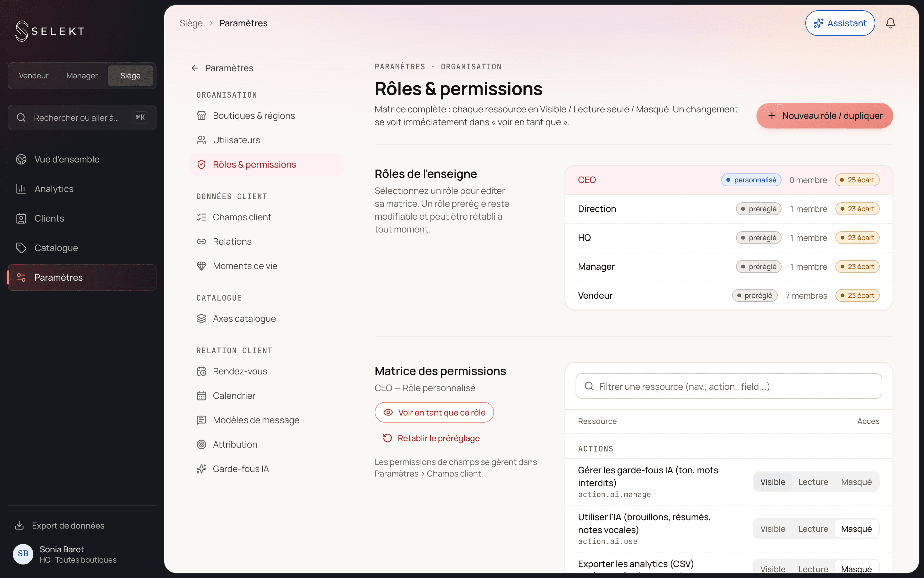The height and width of the screenshot is (578, 924).
Task: Set action.ai.use access to Lecture
Action: (x=813, y=529)
